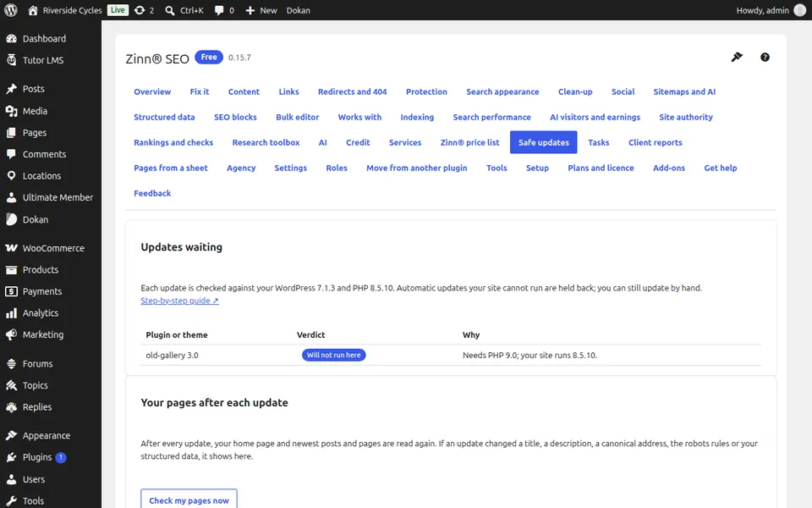Open the Dokan admin bar item
The height and width of the screenshot is (508, 812).
[299, 10]
